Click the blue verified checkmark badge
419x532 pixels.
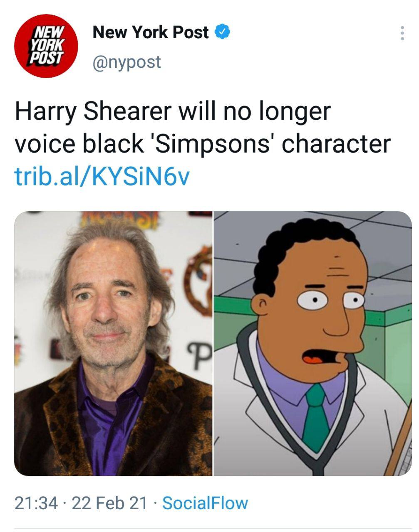point(223,32)
